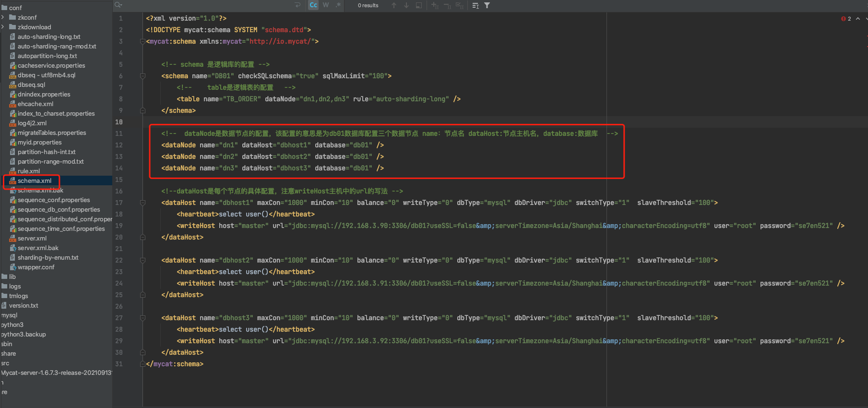Open the log4j2.xml file
Image resolution: width=868 pixels, height=408 pixels.
(x=32, y=123)
